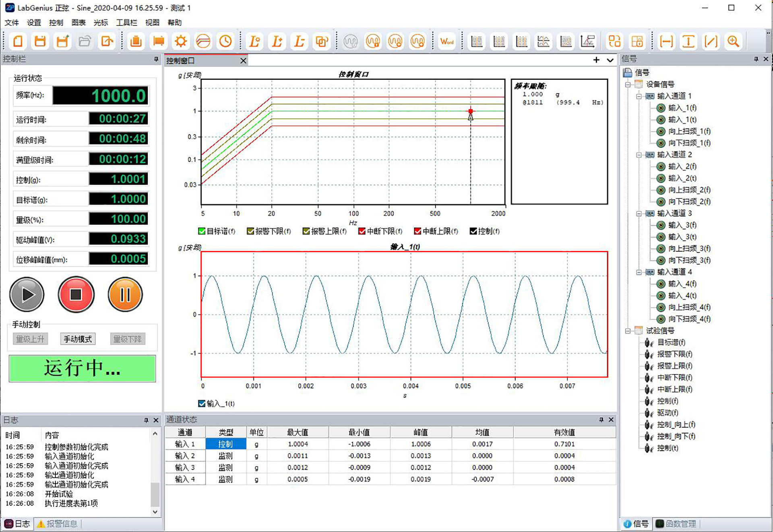The height and width of the screenshot is (532, 773).
Task: Click the Save As icon with plus
Action: click(x=62, y=41)
